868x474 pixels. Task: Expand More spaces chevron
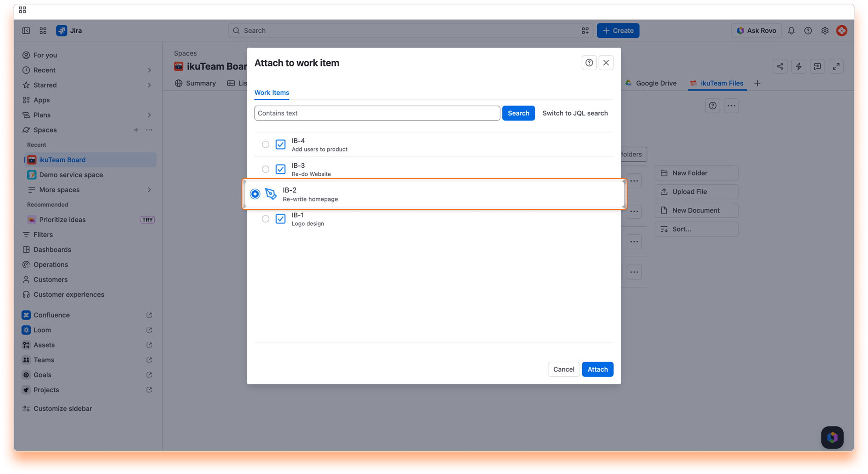coord(150,190)
